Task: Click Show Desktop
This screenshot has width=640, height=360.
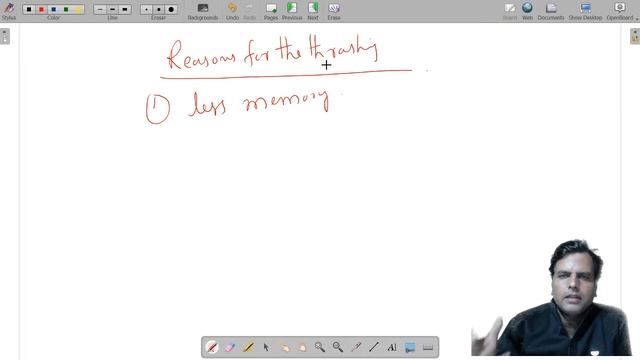Action: 585,11
